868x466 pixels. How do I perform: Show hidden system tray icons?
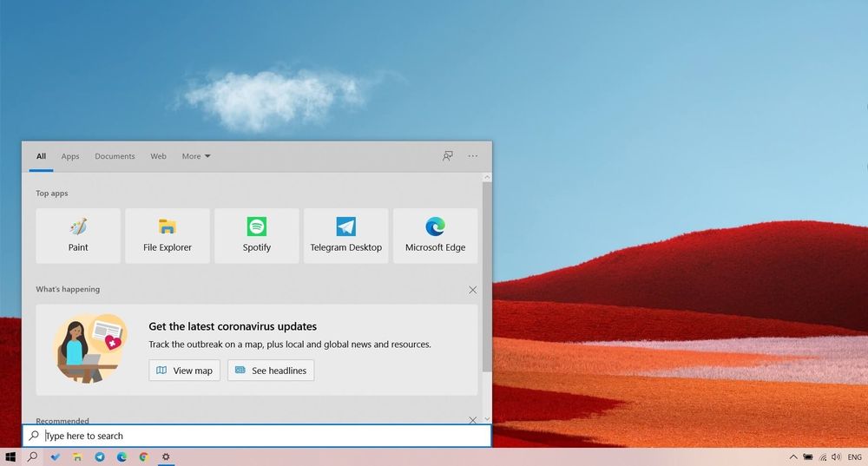tap(793, 457)
